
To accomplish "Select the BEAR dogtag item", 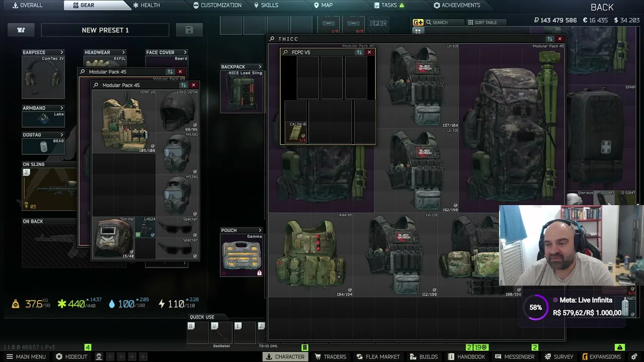I will tap(43, 146).
